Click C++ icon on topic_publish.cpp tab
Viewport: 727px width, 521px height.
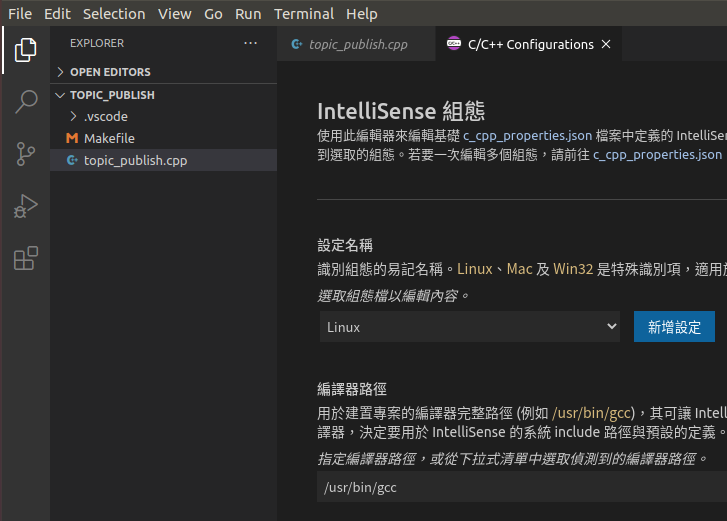(x=297, y=44)
